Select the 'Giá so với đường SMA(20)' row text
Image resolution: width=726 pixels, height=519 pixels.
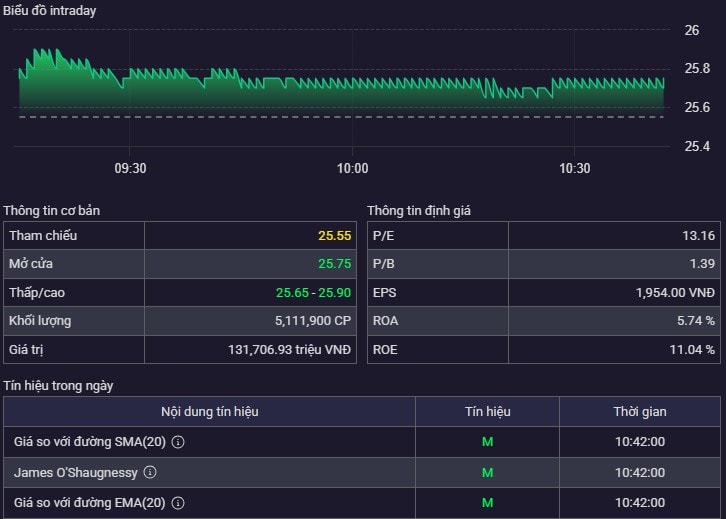click(x=90, y=442)
